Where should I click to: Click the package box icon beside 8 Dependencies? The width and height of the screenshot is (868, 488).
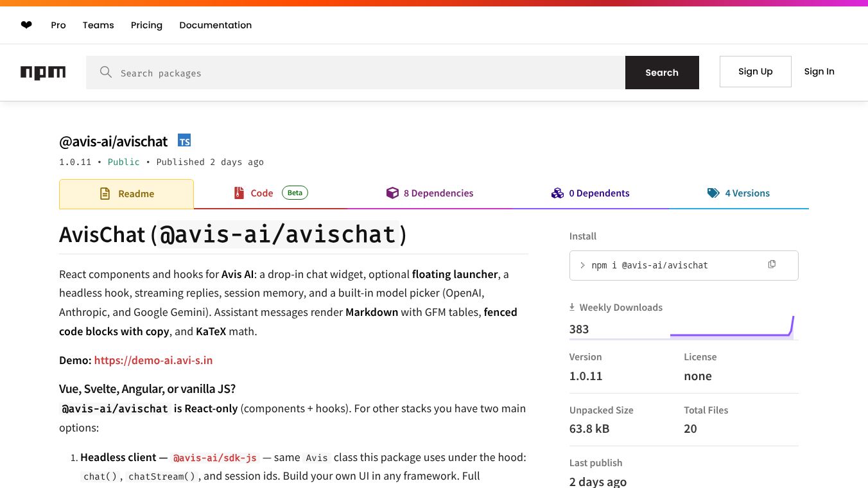pyautogui.click(x=392, y=193)
